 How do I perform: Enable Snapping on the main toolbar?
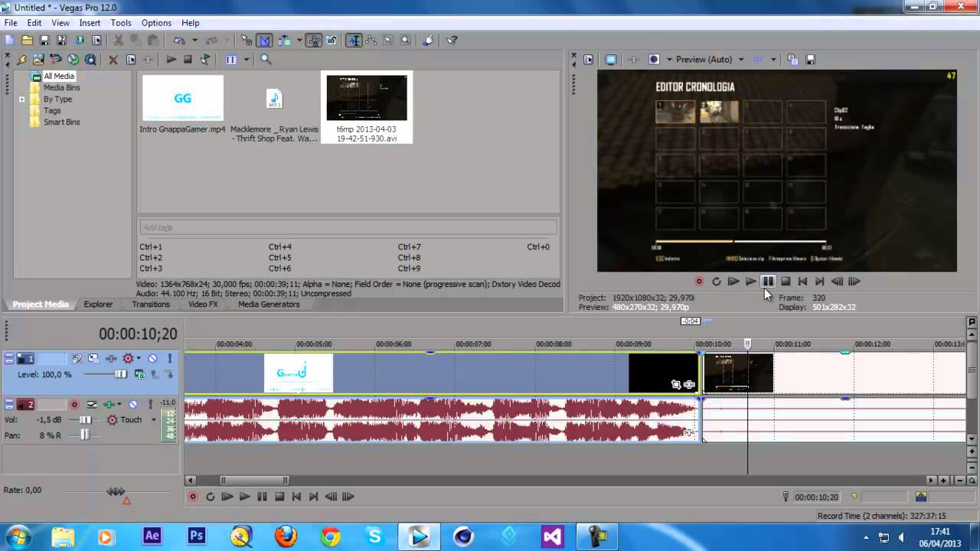tap(246, 40)
